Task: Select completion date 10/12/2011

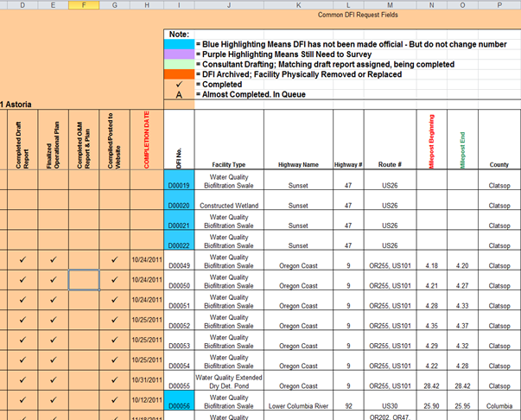Action: (147, 400)
